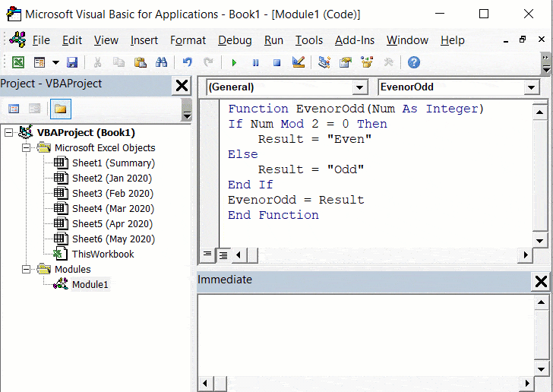Click code window scroll up arrow

539,112
